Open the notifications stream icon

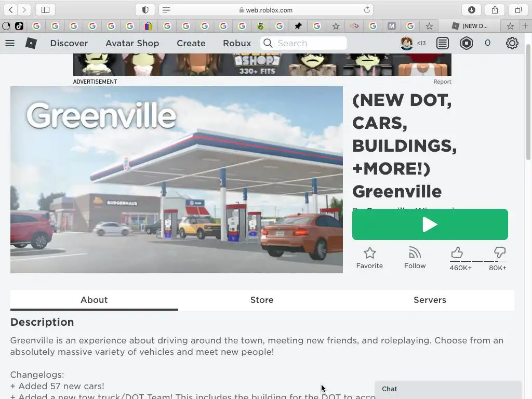(443, 43)
